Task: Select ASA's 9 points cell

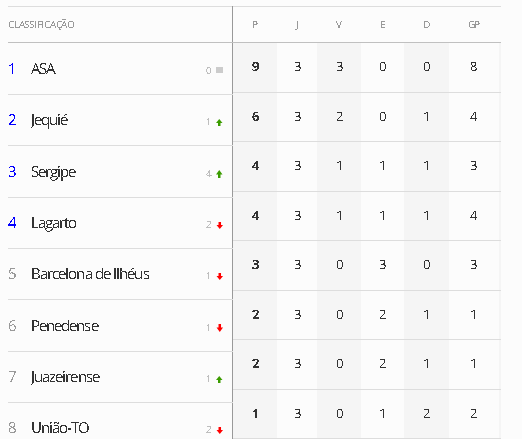Action: [255, 67]
